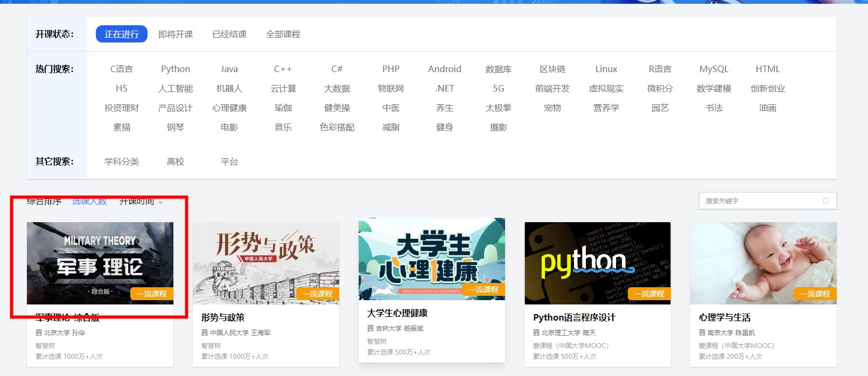The height and width of the screenshot is (376, 868).
Task: Search hot keyword 虚拟现实
Action: [x=606, y=88]
